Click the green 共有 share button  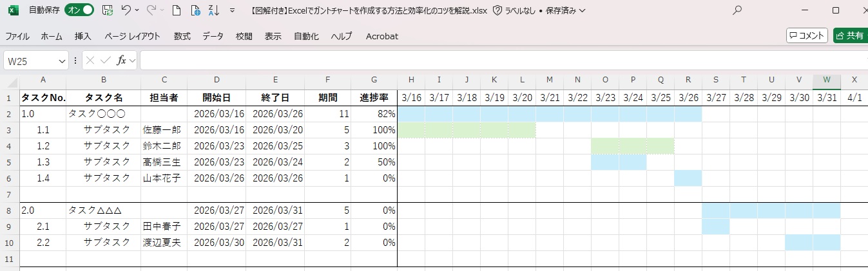(850, 35)
